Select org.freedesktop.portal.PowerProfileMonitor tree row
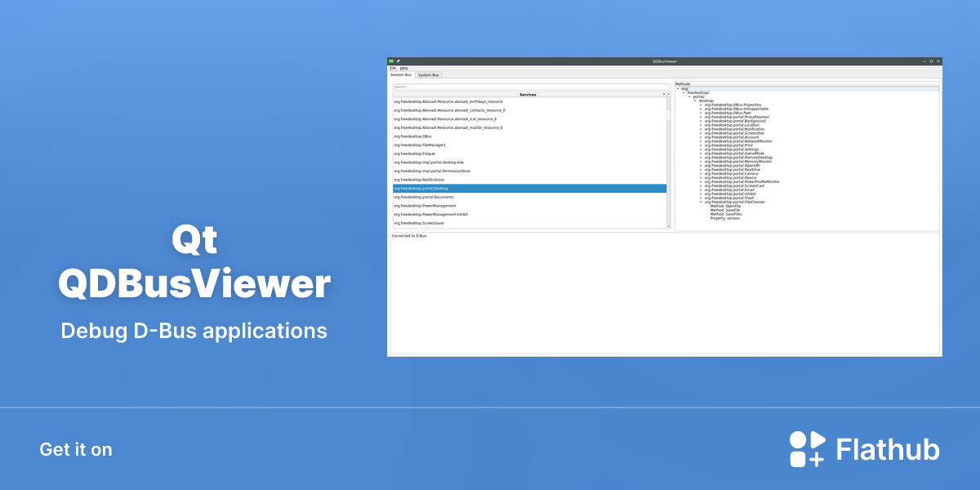 pos(742,182)
